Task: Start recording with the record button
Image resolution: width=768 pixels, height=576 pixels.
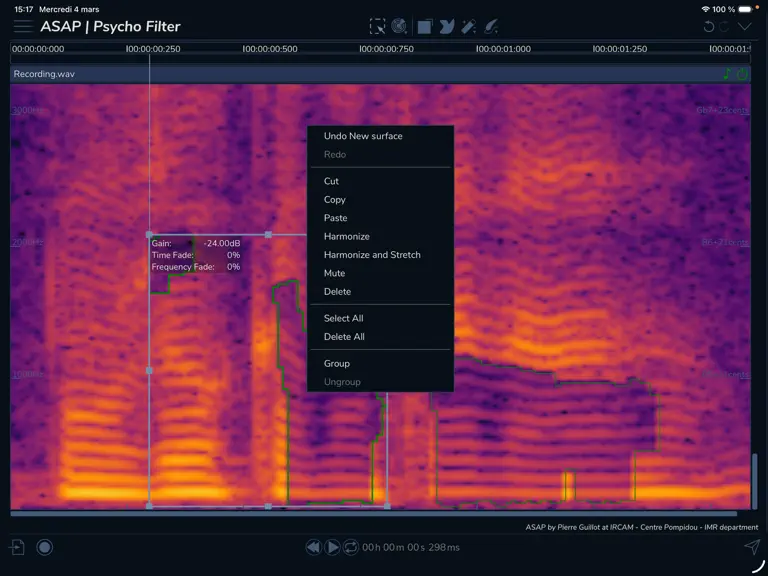Action: coord(45,547)
